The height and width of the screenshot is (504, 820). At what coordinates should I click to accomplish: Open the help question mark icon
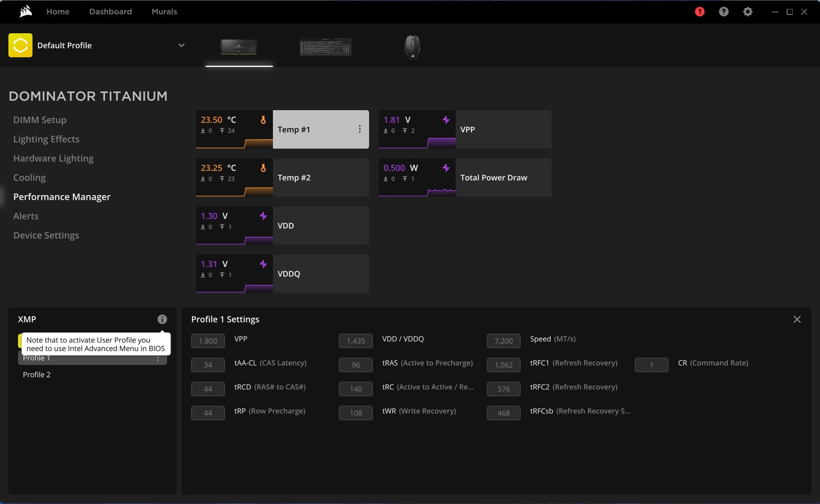click(x=723, y=12)
